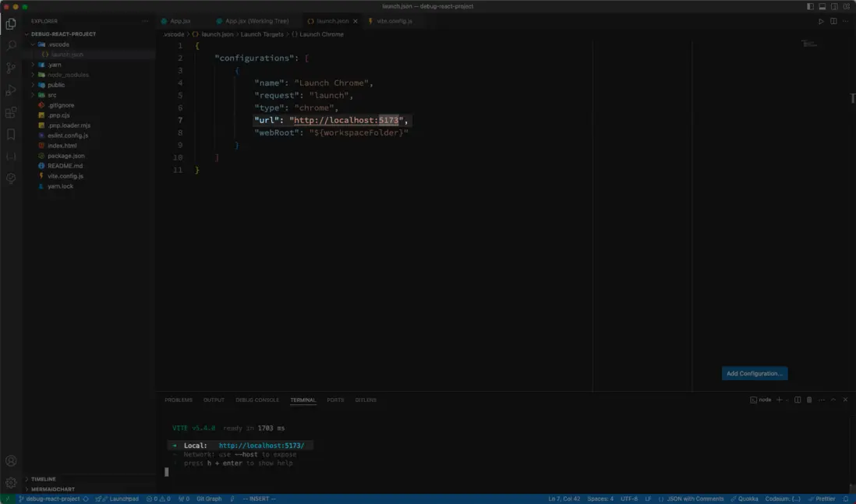The image size is (856, 504).
Task: Split the editor to the right
Action: (833, 21)
